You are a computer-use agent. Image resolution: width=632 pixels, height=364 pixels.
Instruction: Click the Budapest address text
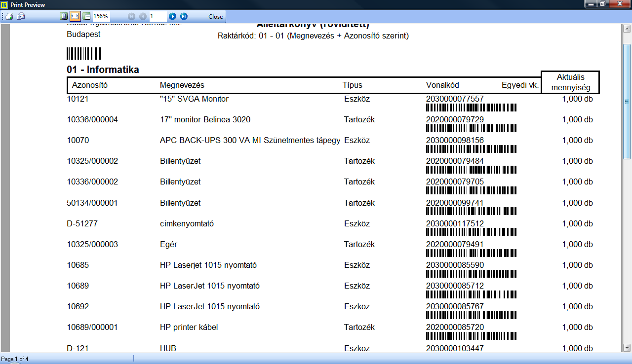coord(83,35)
